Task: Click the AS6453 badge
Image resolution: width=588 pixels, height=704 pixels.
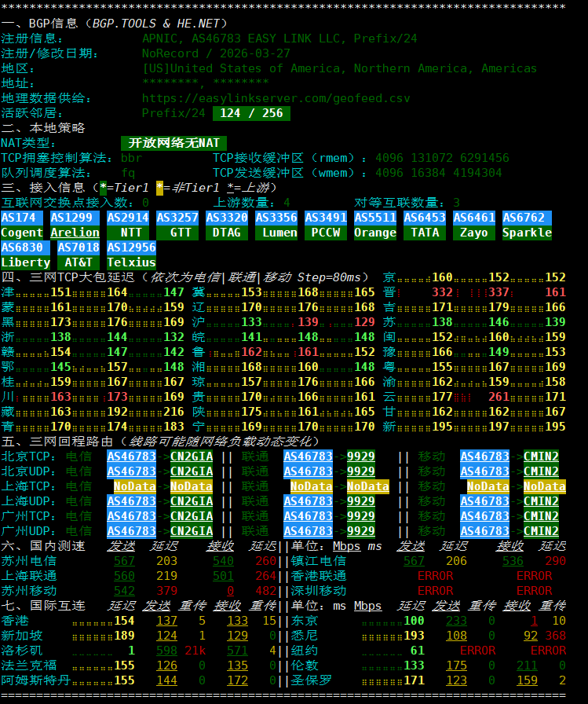Action: pyautogui.click(x=425, y=218)
